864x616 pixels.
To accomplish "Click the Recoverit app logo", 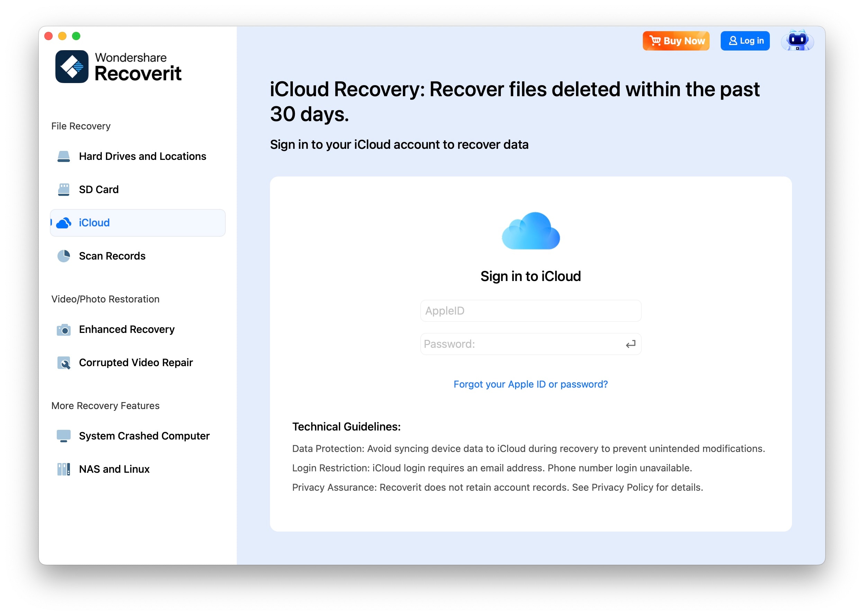I will [72, 66].
